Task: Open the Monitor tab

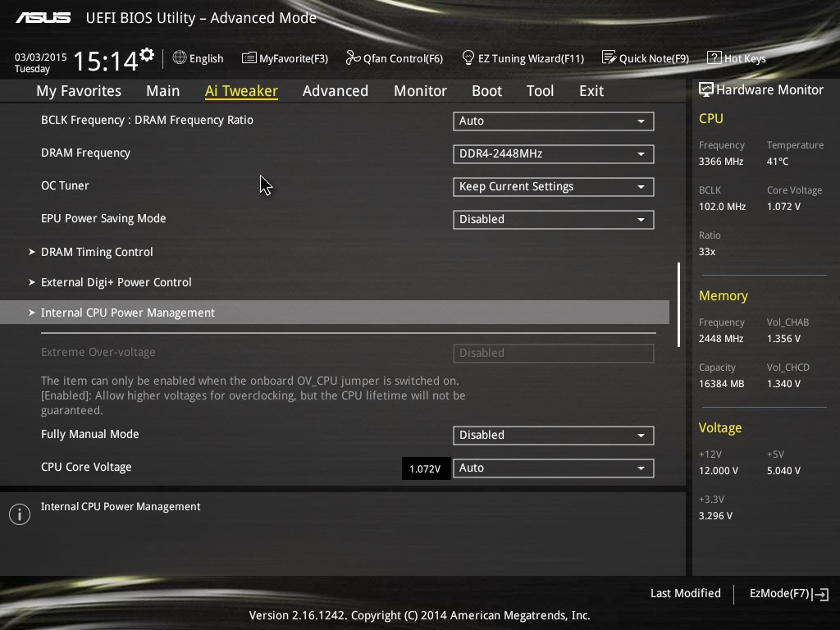Action: (421, 91)
